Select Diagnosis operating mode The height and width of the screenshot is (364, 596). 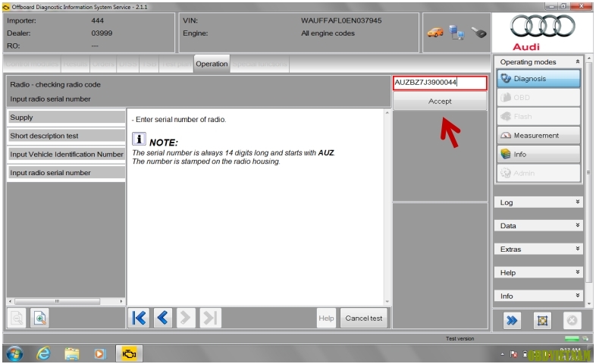tap(538, 79)
